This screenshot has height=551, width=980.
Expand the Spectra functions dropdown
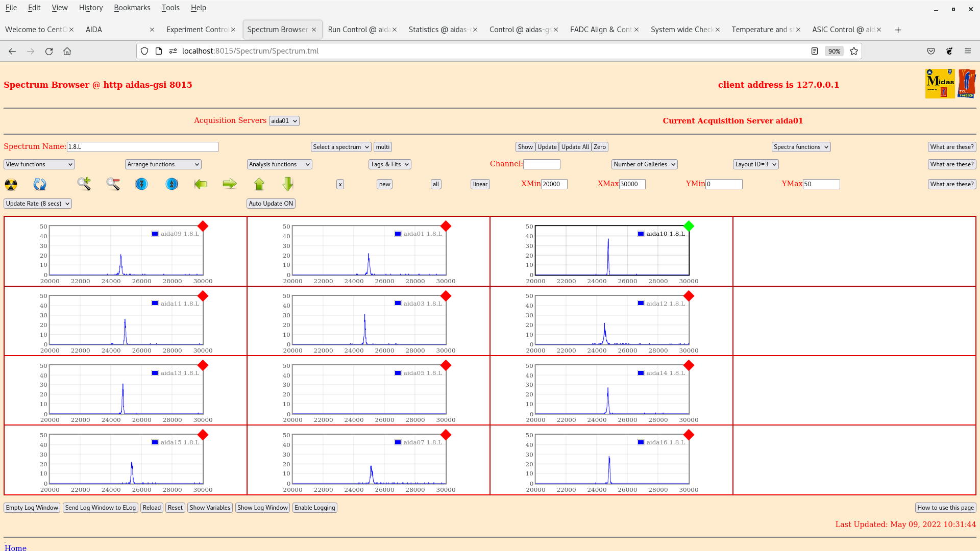coord(801,147)
